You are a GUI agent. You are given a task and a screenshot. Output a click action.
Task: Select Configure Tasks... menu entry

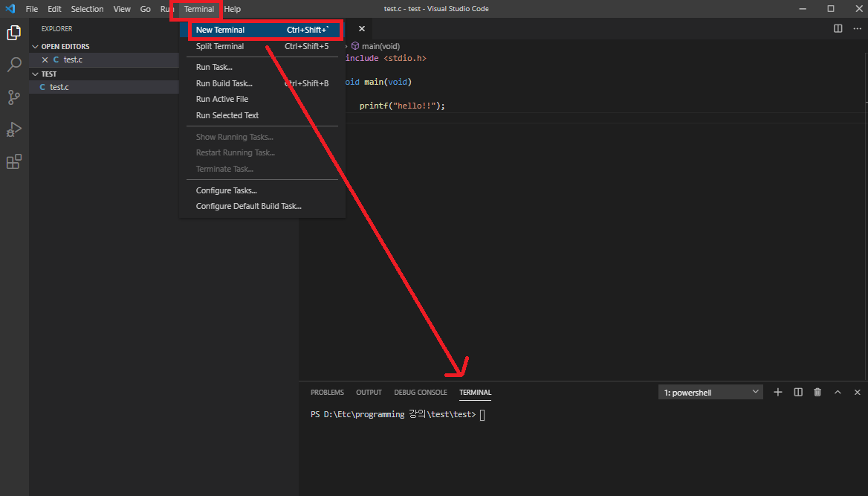[x=262, y=190]
